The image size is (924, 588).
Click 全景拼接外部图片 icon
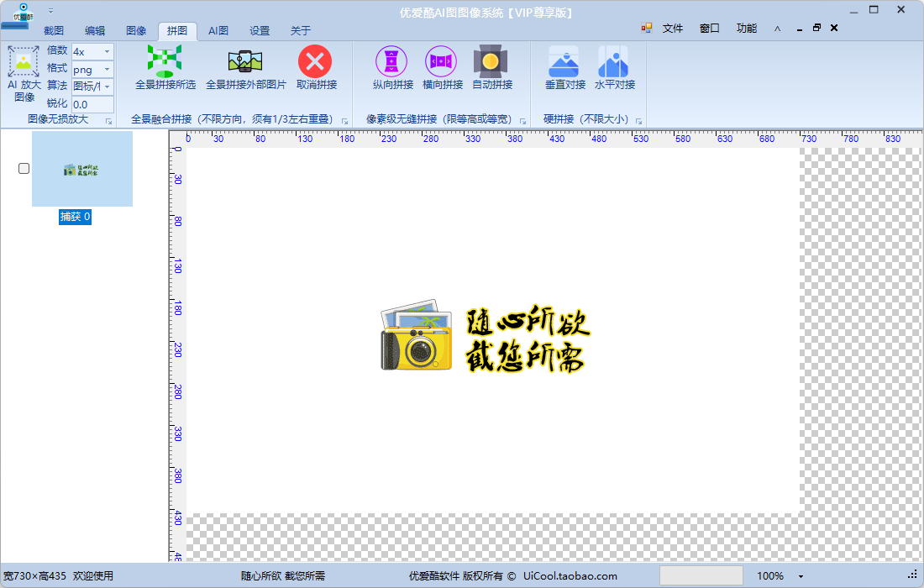click(245, 61)
